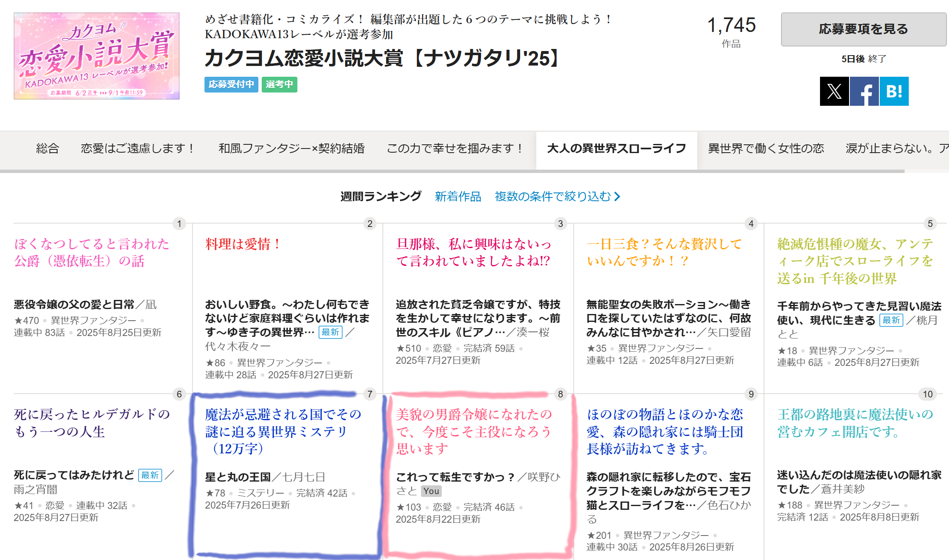Image resolution: width=949 pixels, height=560 pixels.
Task: Expand 複数の条件で絞り込む filter chevron
Action: click(617, 197)
